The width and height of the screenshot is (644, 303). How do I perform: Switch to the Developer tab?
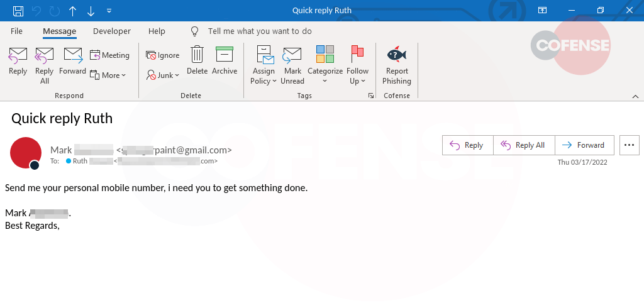click(x=112, y=31)
